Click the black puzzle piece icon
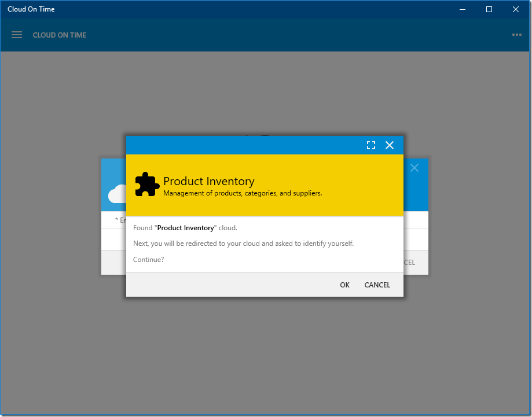 147,184
